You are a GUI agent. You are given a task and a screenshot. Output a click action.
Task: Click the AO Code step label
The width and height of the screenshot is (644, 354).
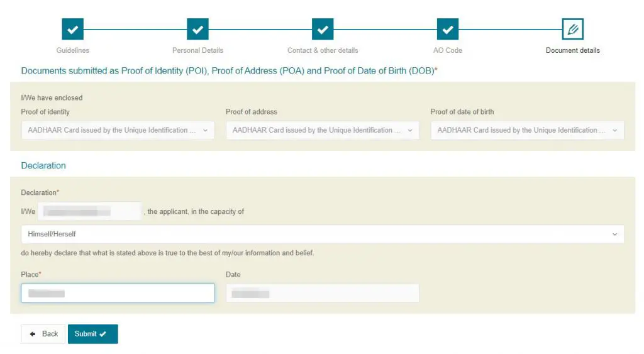[x=447, y=50]
